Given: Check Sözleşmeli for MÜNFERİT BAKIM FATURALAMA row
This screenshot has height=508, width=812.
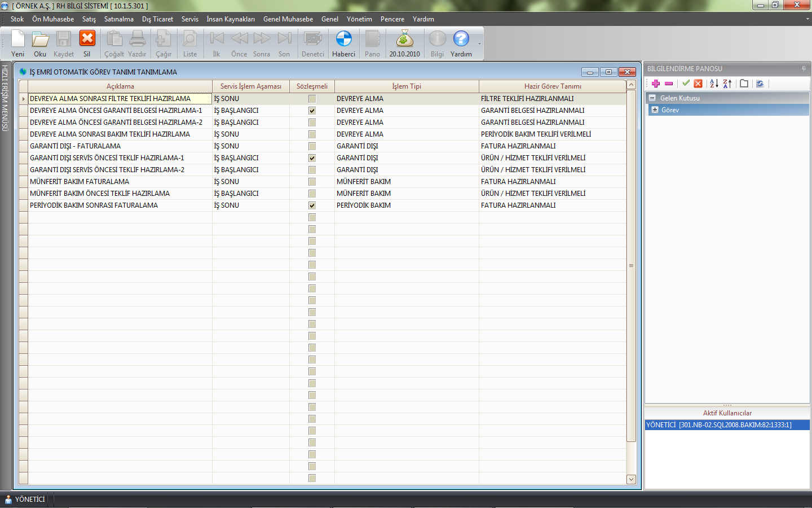Looking at the screenshot, I should click(x=312, y=182).
